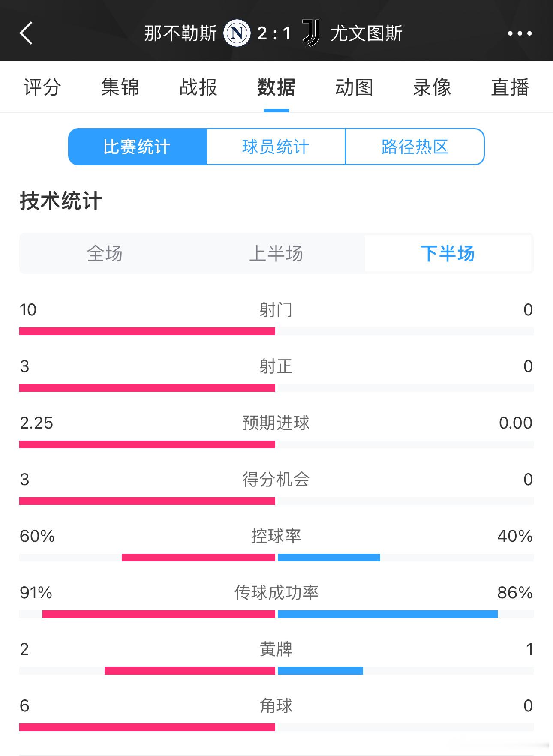The width and height of the screenshot is (553, 756).
Task: Select the 战报 tab
Action: point(198,87)
